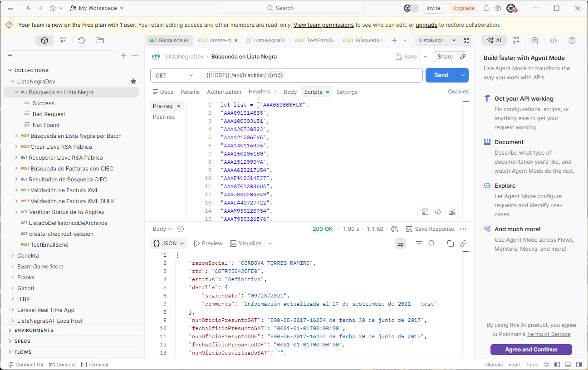Screen dimensions: 588x370
Task: Open the History sidebar icon
Action: [81, 40]
